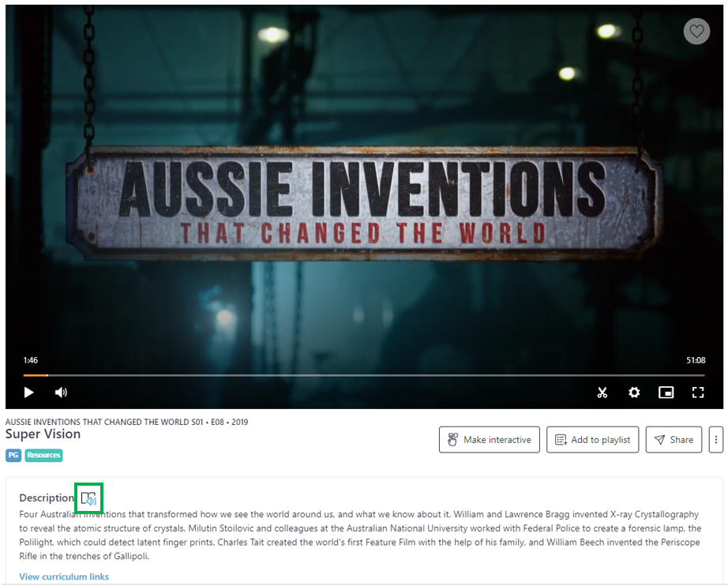
Task: Click the playlist icon in Add to playlist
Action: click(x=561, y=439)
